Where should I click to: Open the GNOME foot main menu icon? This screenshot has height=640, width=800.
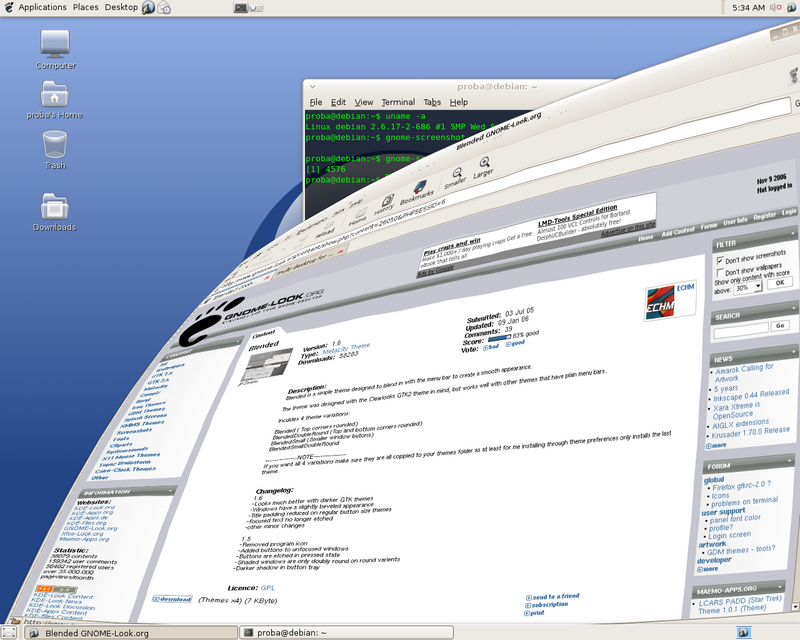coord(9,7)
